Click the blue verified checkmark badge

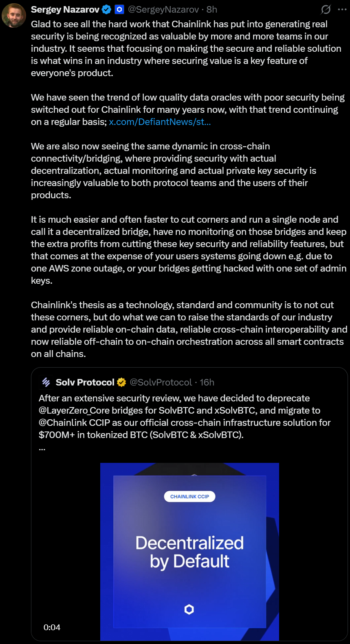point(106,9)
